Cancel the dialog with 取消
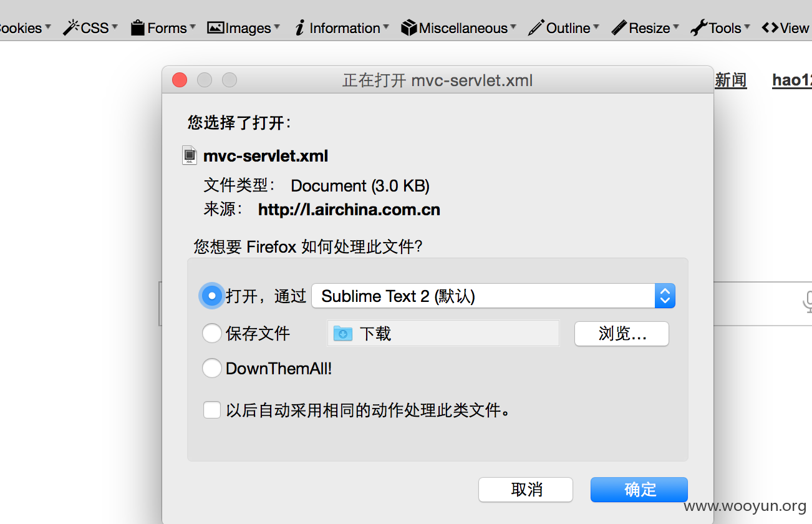 click(x=526, y=490)
